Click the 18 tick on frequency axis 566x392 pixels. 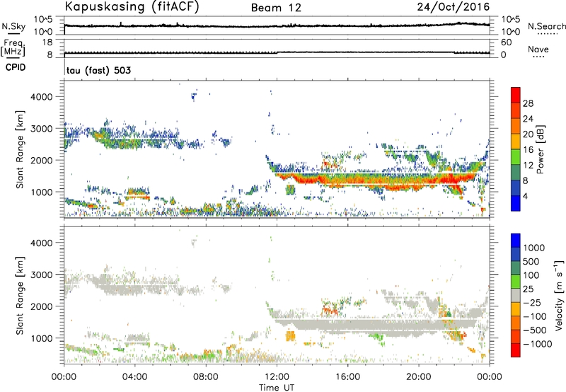coord(47,42)
